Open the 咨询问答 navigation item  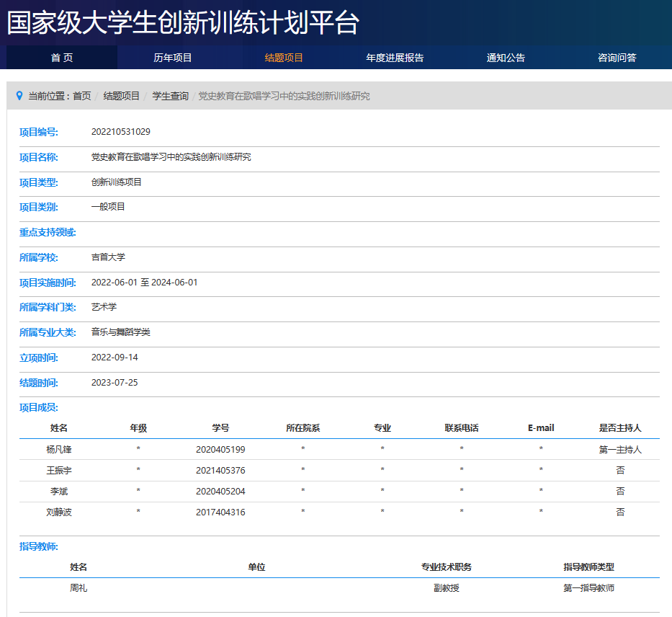pyautogui.click(x=617, y=58)
